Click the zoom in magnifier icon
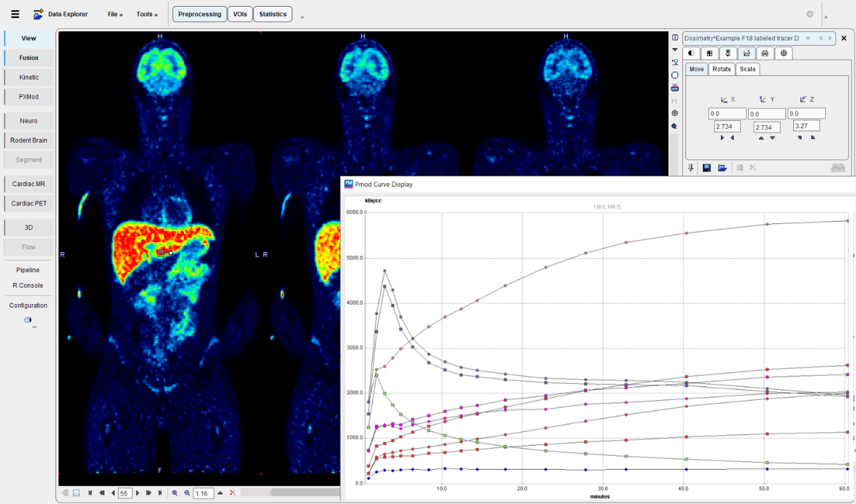The image size is (856, 504). pyautogui.click(x=175, y=493)
